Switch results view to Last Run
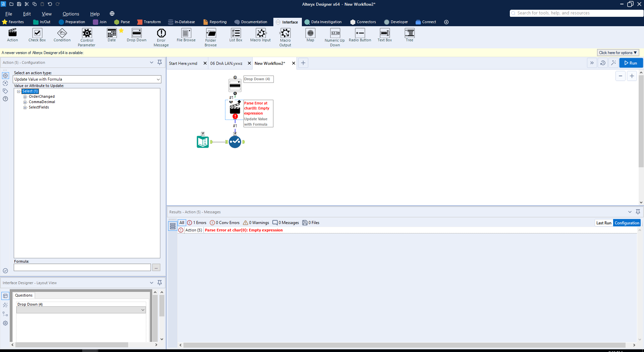644x352 pixels. (604, 222)
